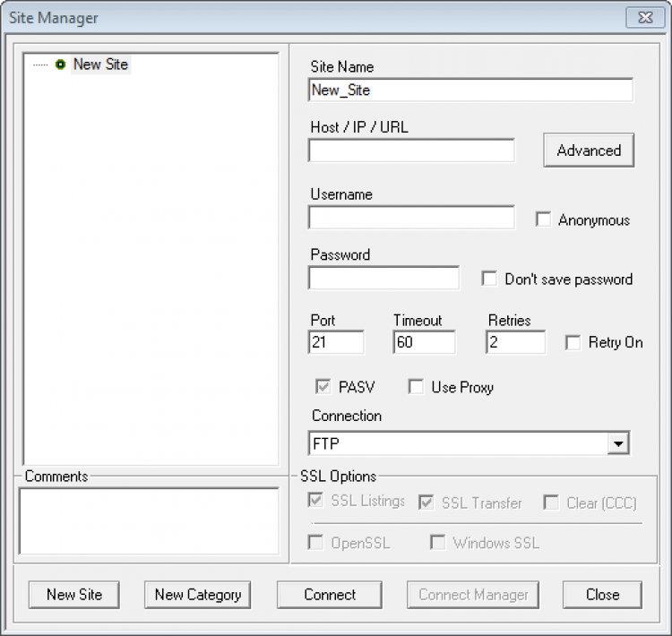Click the Comments text area
Image resolution: width=672 pixels, height=636 pixels.
click(149, 521)
